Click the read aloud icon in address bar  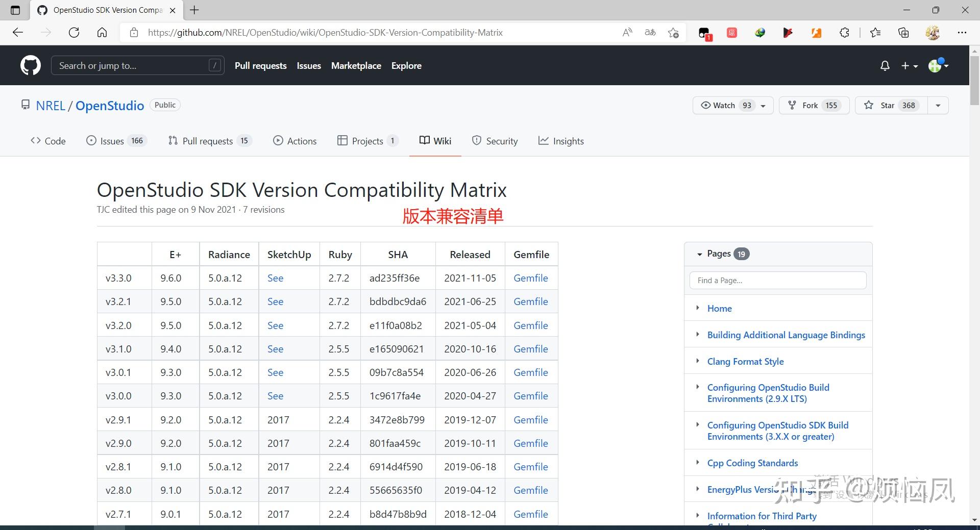point(627,33)
